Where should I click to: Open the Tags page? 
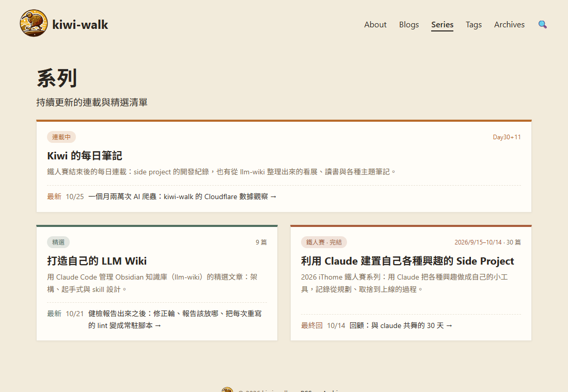click(x=474, y=25)
